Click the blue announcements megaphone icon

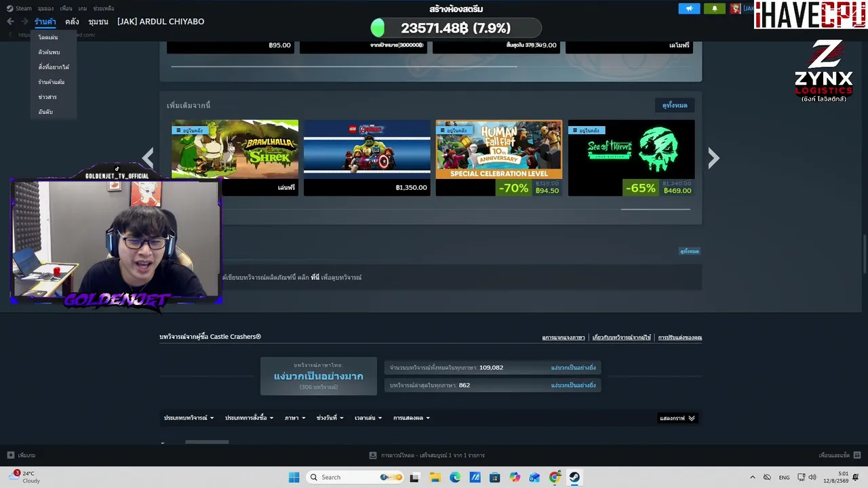[x=689, y=9]
